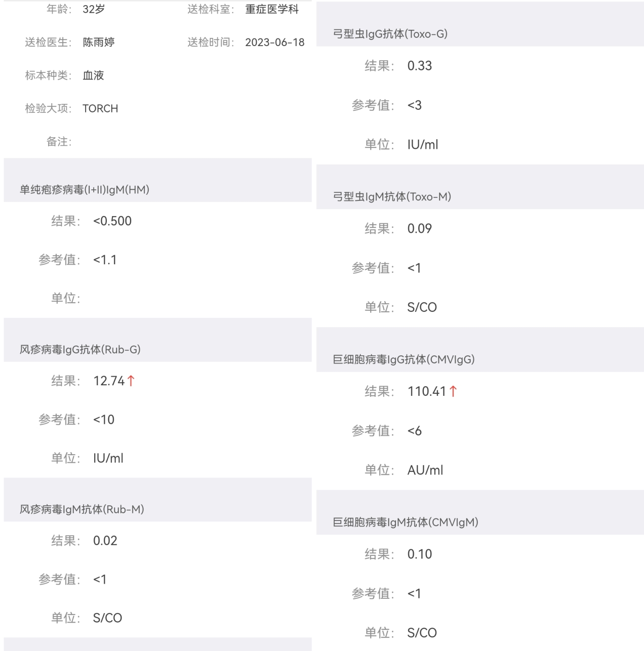The height and width of the screenshot is (651, 644).
Task: Click the test category value TORCH
Action: click(100, 108)
